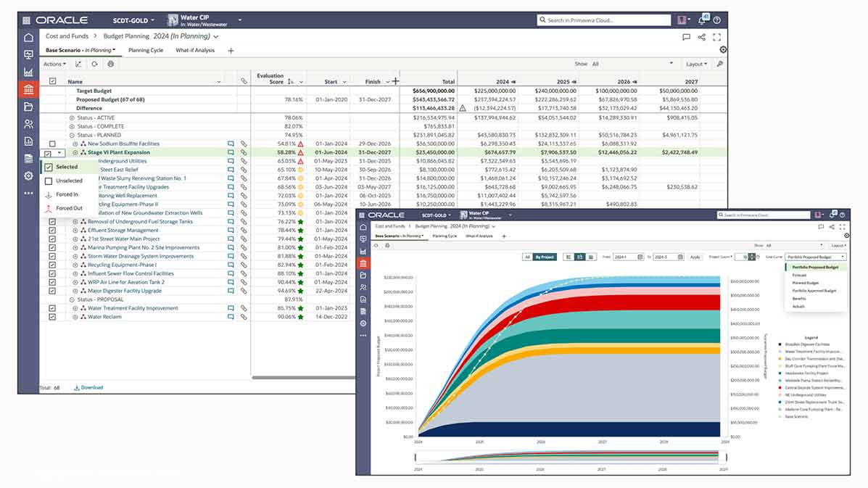
Task: Choose Unselected from the selection menu
Action: coord(69,181)
